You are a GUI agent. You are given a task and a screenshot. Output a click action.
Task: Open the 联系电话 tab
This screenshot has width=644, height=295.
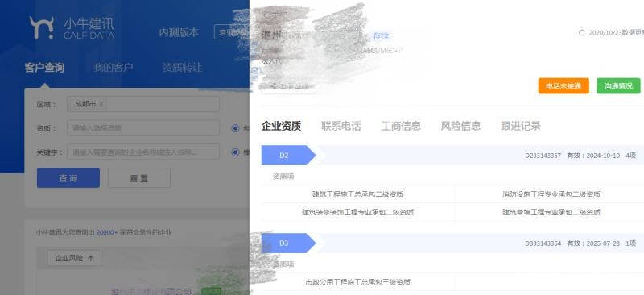(341, 126)
